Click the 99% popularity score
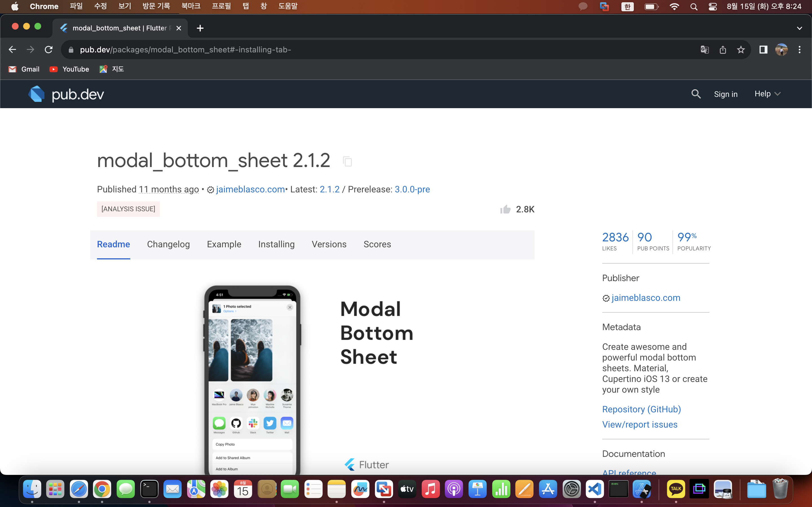This screenshot has height=507, width=812. point(687,237)
